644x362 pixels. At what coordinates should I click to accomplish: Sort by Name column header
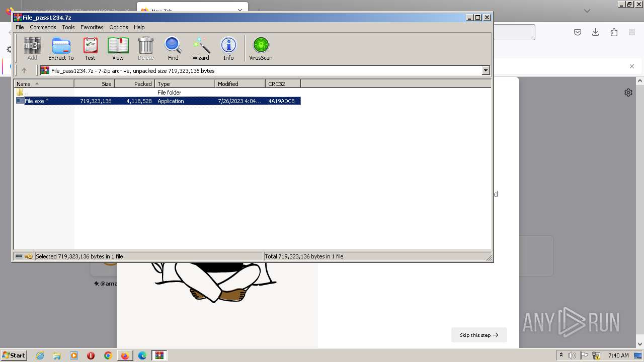44,84
